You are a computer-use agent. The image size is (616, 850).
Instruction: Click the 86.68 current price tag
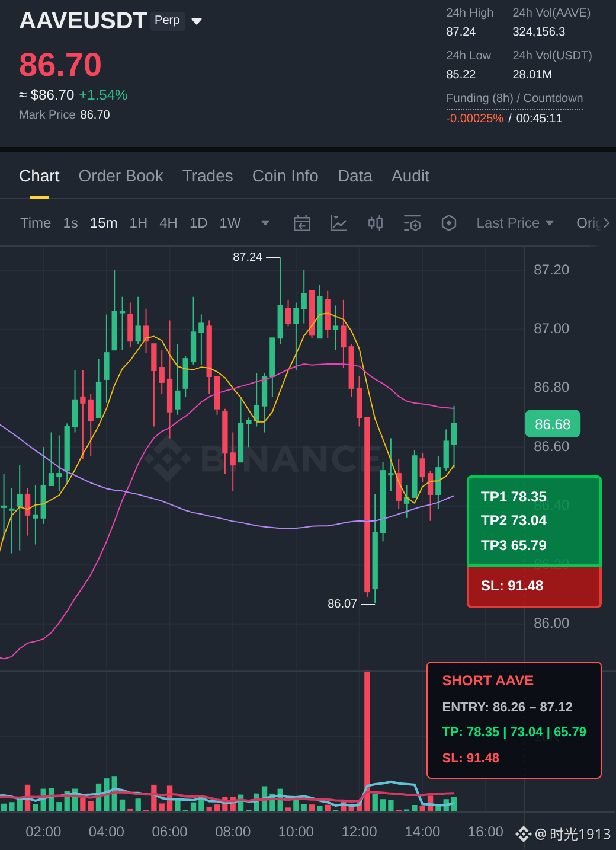(x=553, y=424)
